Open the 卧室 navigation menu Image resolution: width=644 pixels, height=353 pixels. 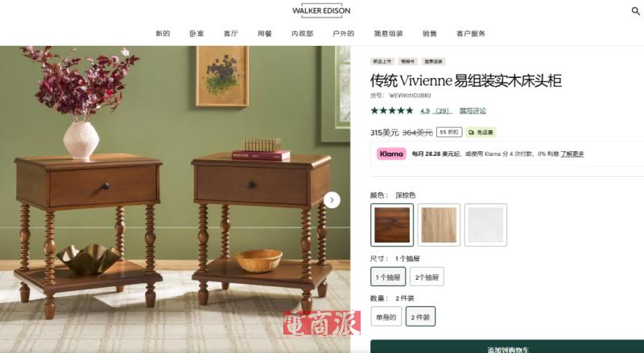point(196,34)
